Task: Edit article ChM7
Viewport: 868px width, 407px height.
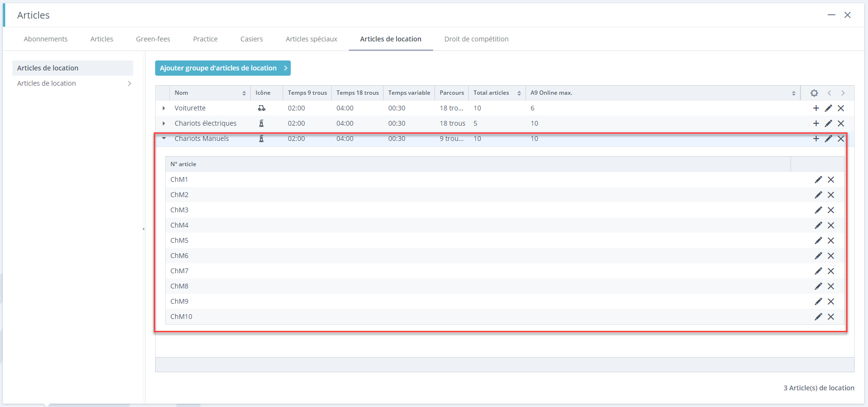Action: (819, 271)
